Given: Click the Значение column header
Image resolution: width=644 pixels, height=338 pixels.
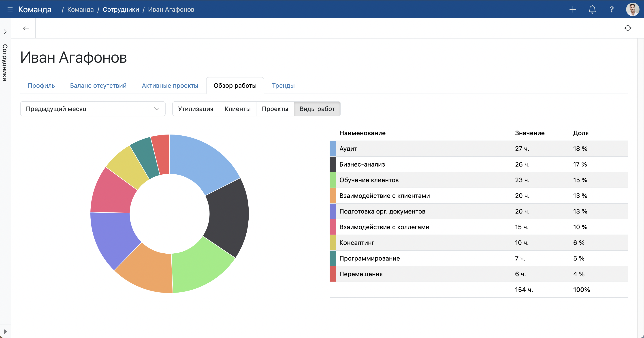Looking at the screenshot, I should [529, 133].
